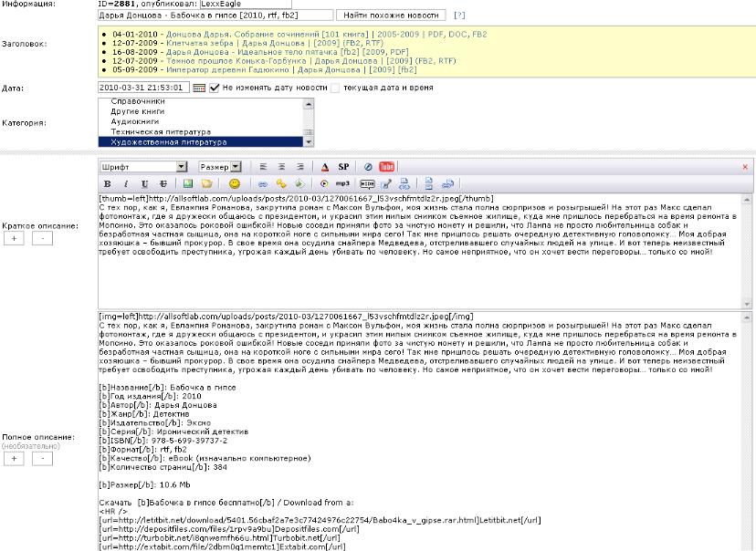The height and width of the screenshot is (551, 756).
Task: Select category 'Аудиокниги'
Action: point(135,121)
